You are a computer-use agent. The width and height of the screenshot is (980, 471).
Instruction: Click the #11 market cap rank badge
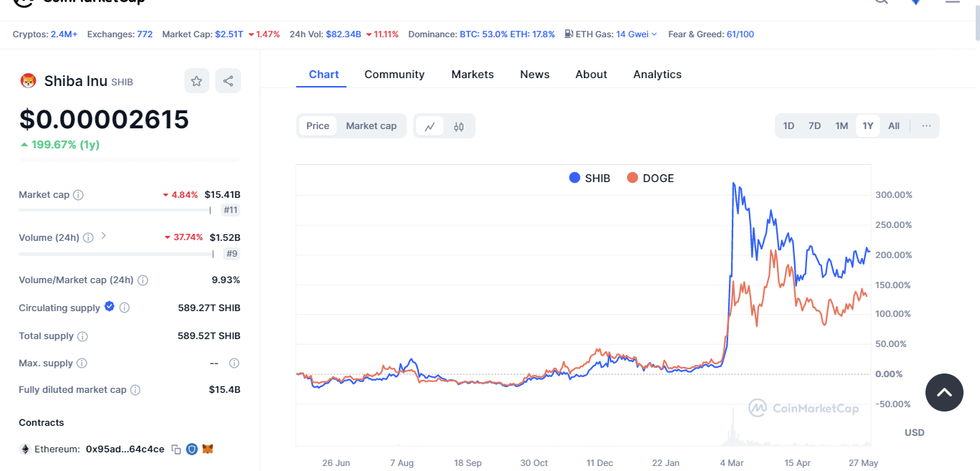231,210
